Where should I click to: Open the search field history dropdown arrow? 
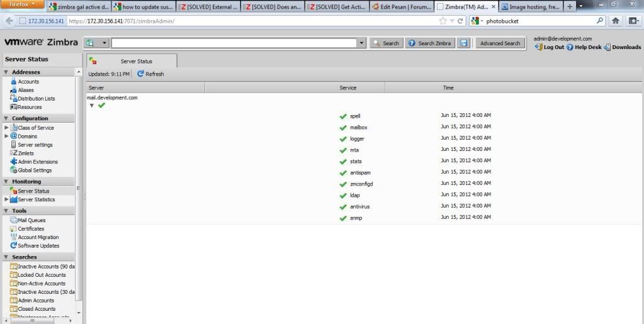[361, 43]
